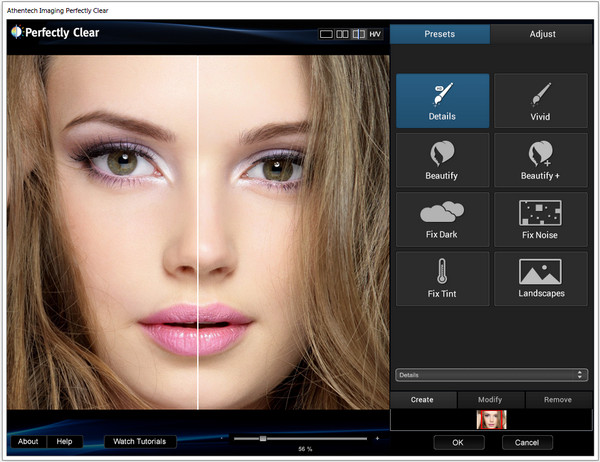Choose the Fix Tint preset
This screenshot has width=600, height=462.
pos(442,278)
